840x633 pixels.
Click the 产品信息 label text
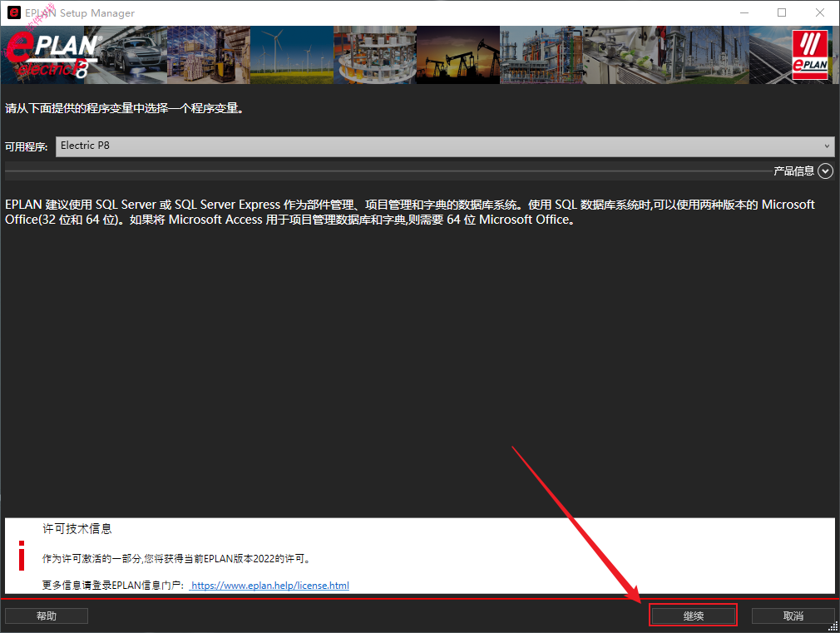794,171
